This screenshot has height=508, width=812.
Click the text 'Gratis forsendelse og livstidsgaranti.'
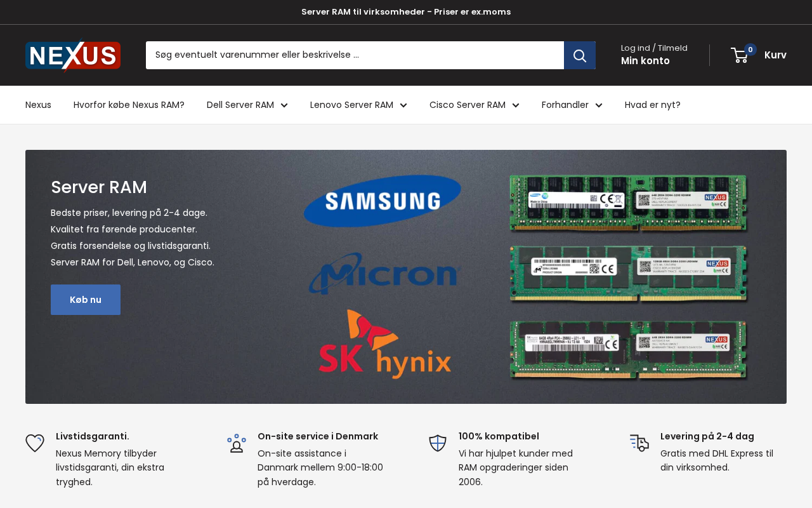[x=131, y=246]
